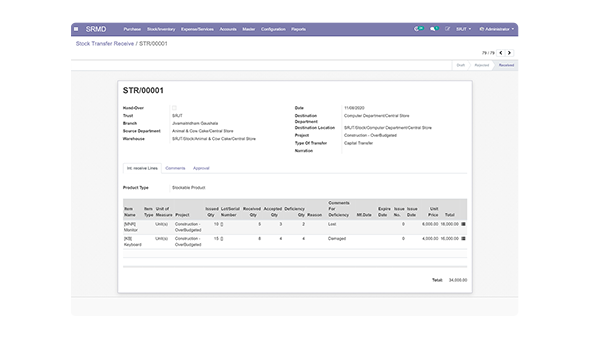The width and height of the screenshot is (590, 360).
Task: Open the Reports menu
Action: pos(298,29)
